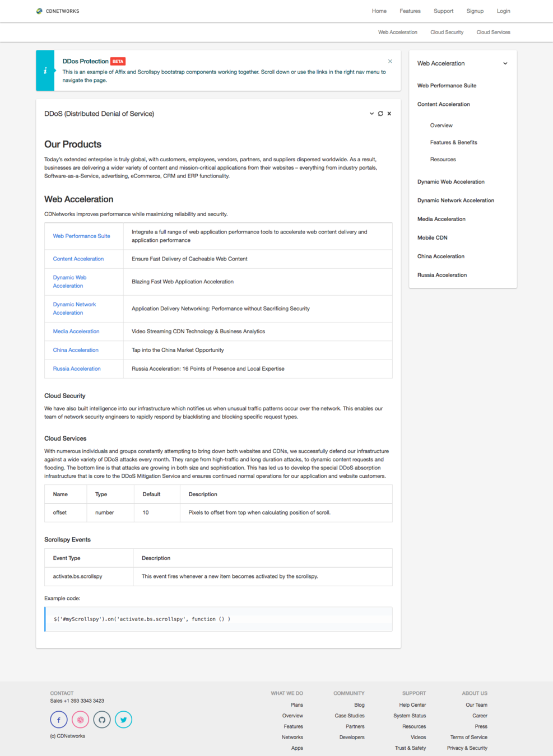The image size is (553, 756).
Task: Jump to Features & Benefits in sidebar
Action: click(x=454, y=142)
